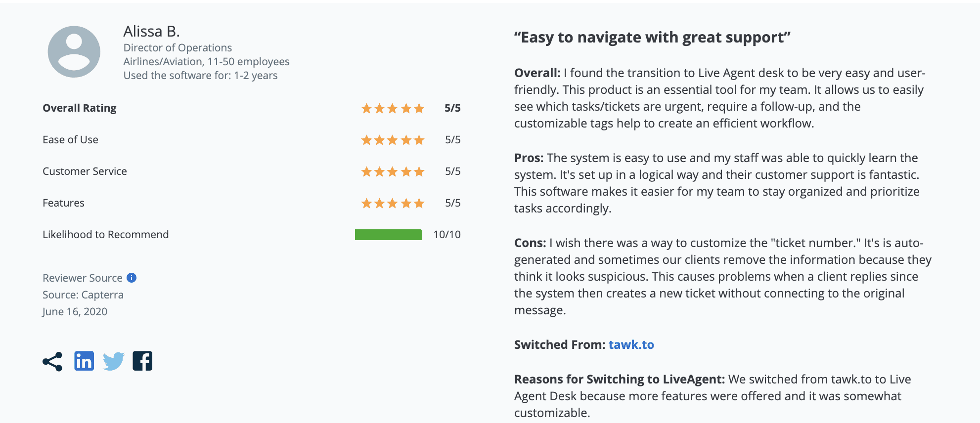This screenshot has height=423, width=980.
Task: Click the Ease of Use category label
Action: pyautogui.click(x=71, y=139)
